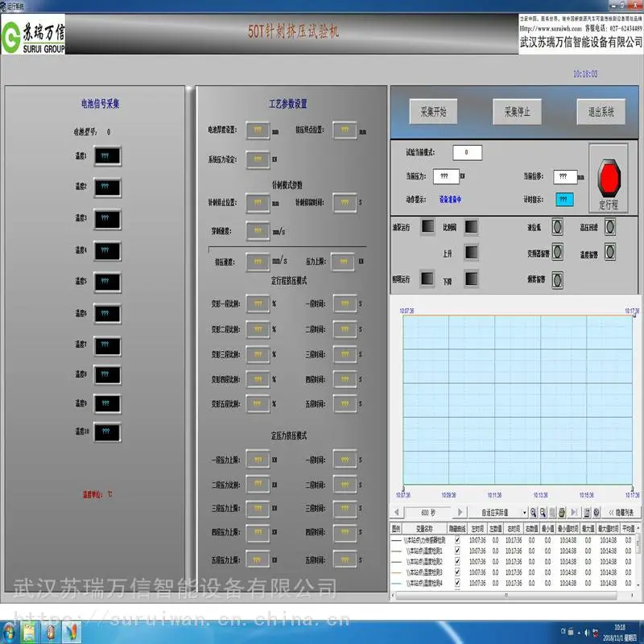Click the 变形一段比例 input field

pos(258,304)
